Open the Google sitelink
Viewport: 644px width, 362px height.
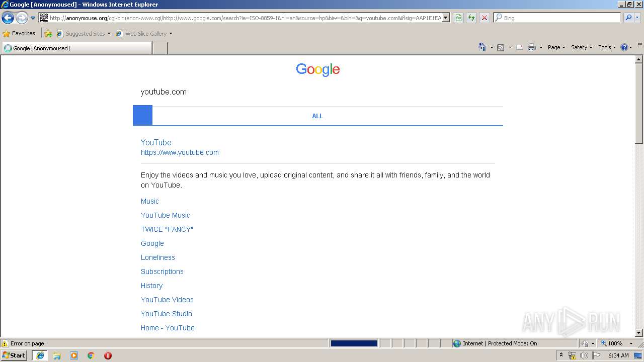(152, 243)
